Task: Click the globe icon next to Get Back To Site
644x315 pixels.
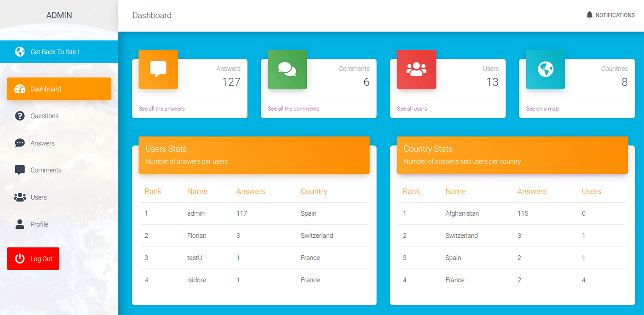Action: pyautogui.click(x=20, y=52)
